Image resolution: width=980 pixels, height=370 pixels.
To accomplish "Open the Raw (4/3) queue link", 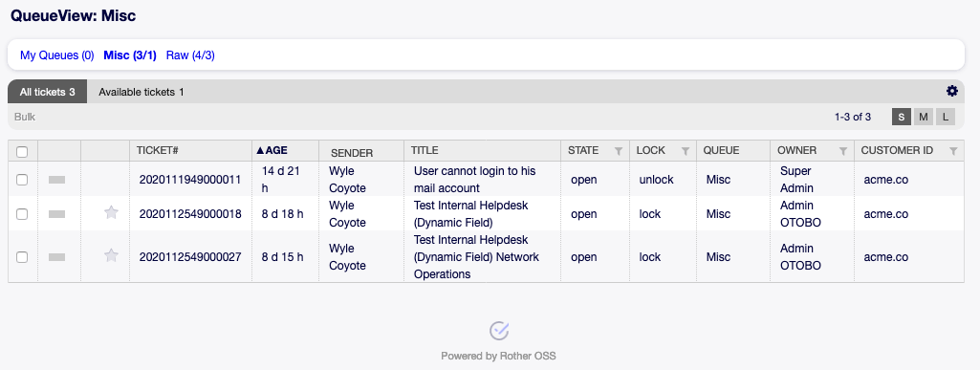I will click(x=190, y=55).
